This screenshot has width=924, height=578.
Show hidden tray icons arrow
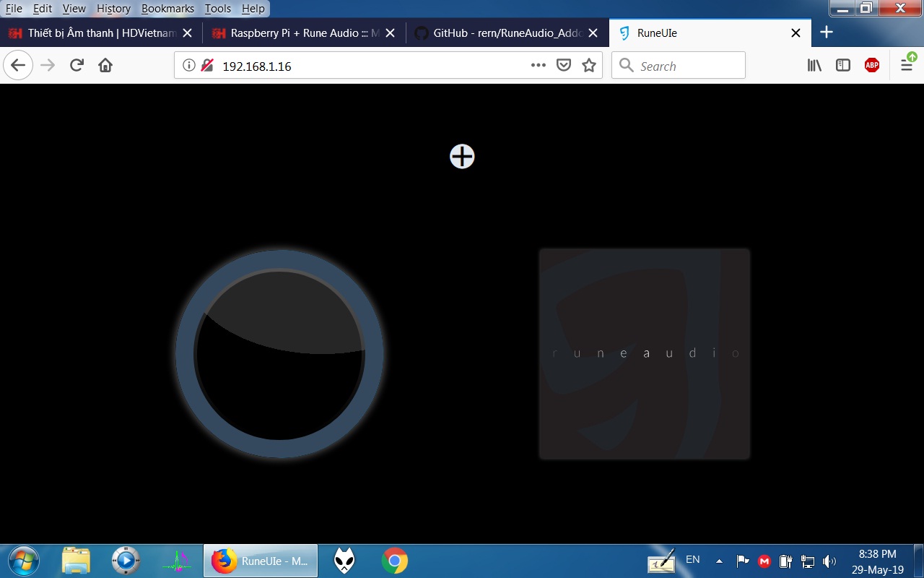719,561
